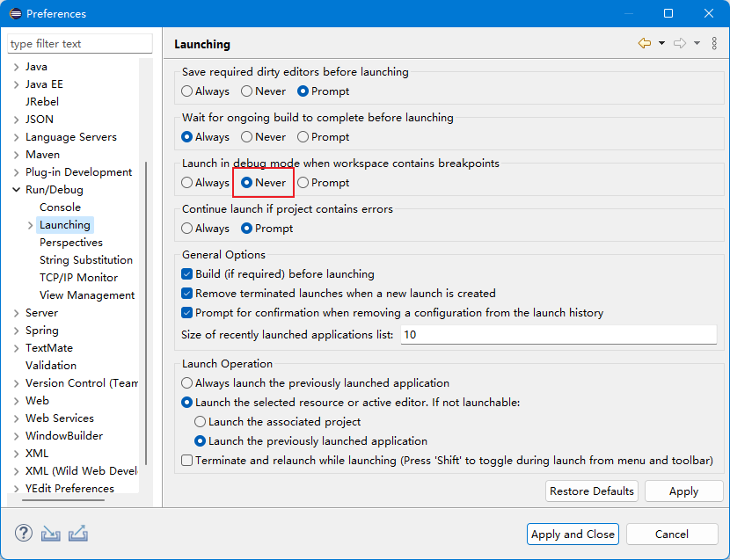
Task: Expand the Launching subtree arrow
Action: pos(31,225)
